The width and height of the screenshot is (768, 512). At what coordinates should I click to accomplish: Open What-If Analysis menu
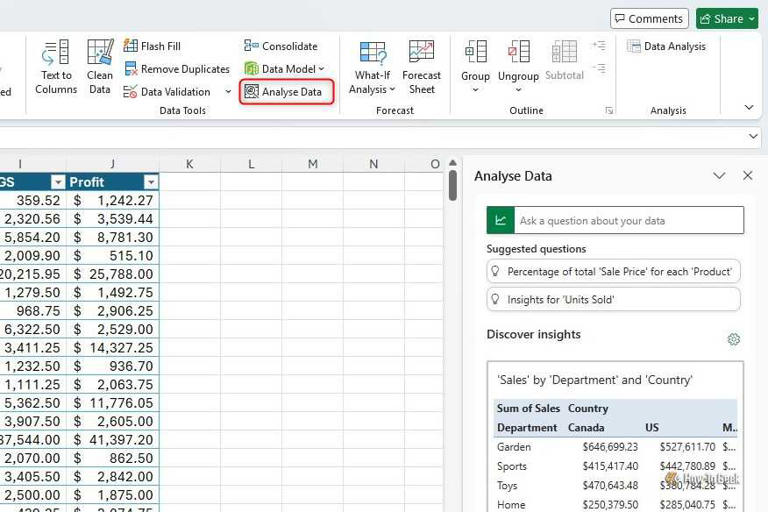tap(372, 67)
